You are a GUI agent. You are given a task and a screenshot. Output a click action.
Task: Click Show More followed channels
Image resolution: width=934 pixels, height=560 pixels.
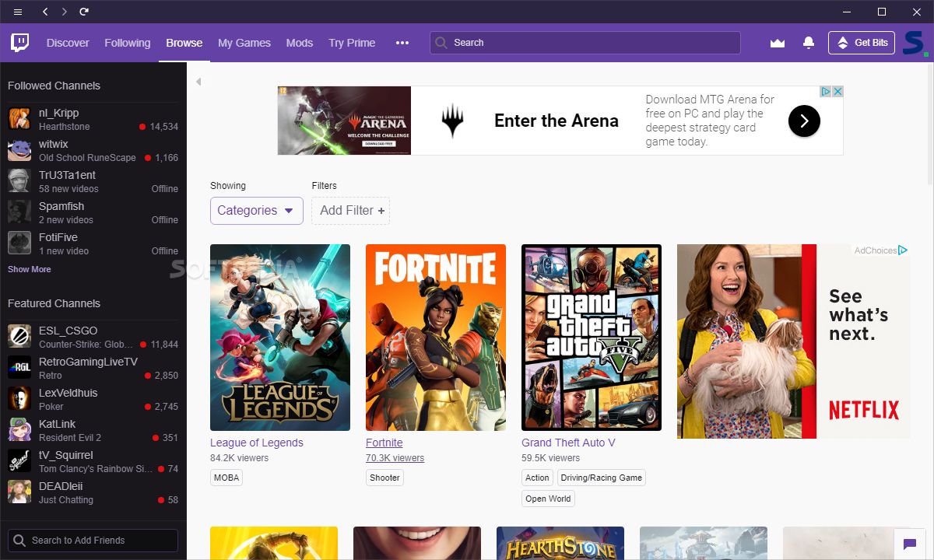click(30, 269)
